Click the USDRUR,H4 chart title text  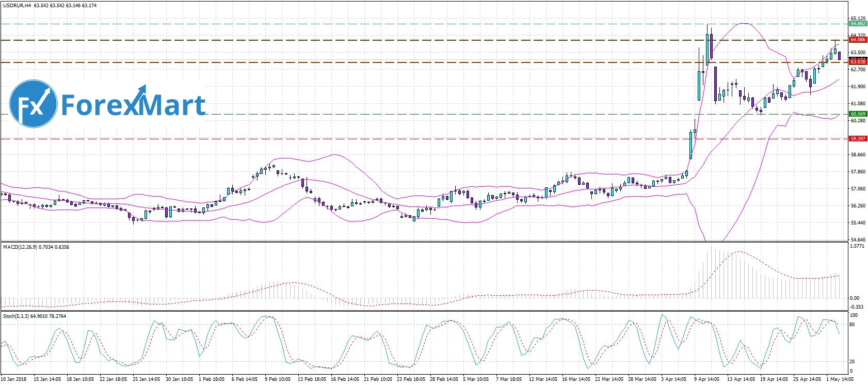(17, 5)
